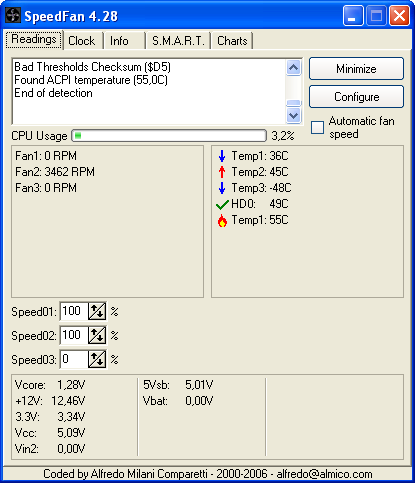The height and width of the screenshot is (483, 415).
Task: Click the Speed01 up/down spinner arrows
Action: coord(97,311)
